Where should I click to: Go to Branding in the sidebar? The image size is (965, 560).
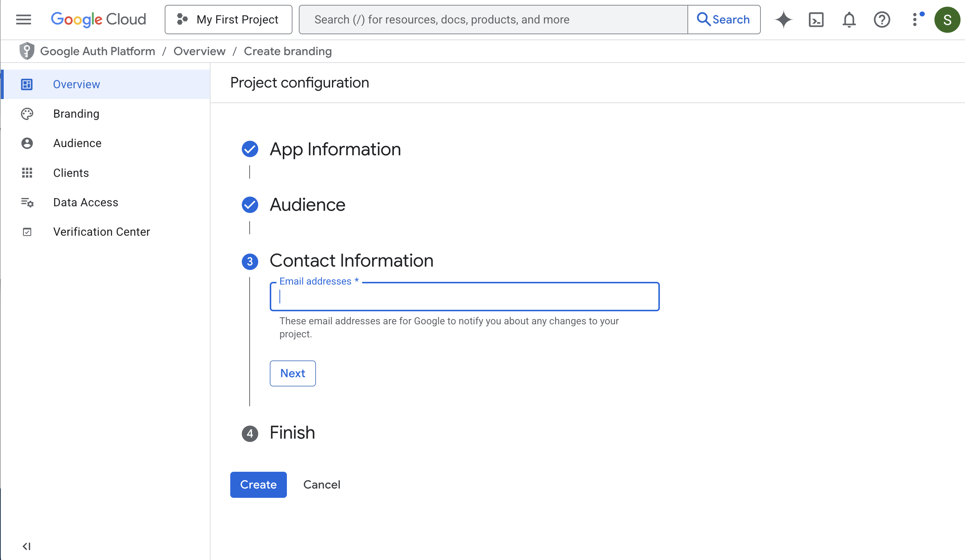pyautogui.click(x=76, y=114)
